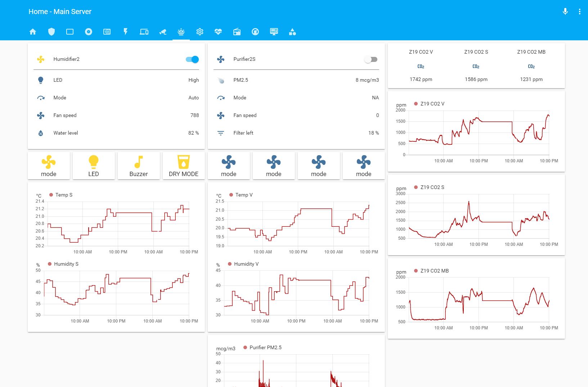
Task: Switch to the tablet rectangle tab
Action: tap(70, 32)
